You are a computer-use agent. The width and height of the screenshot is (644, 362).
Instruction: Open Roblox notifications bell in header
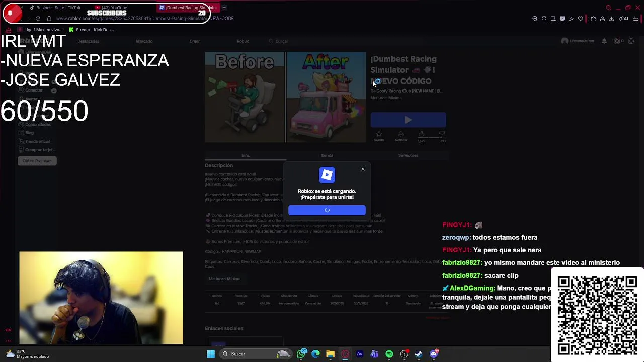[604, 41]
